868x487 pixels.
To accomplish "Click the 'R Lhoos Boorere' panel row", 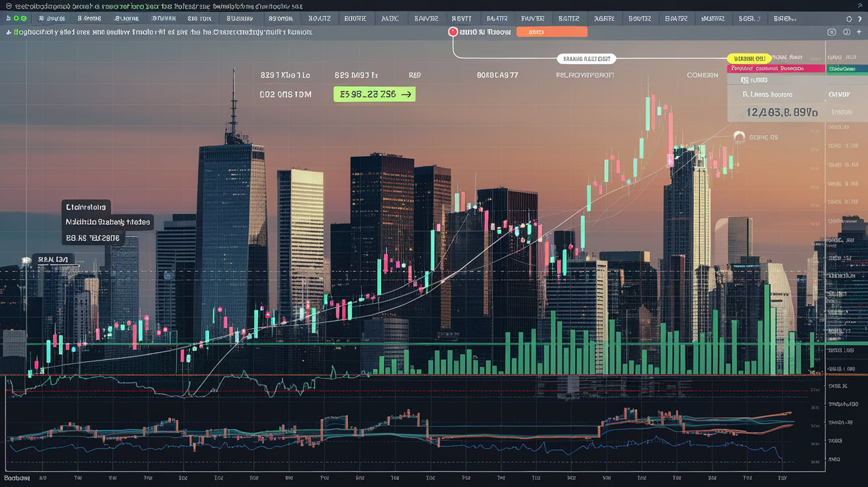I will coord(767,95).
